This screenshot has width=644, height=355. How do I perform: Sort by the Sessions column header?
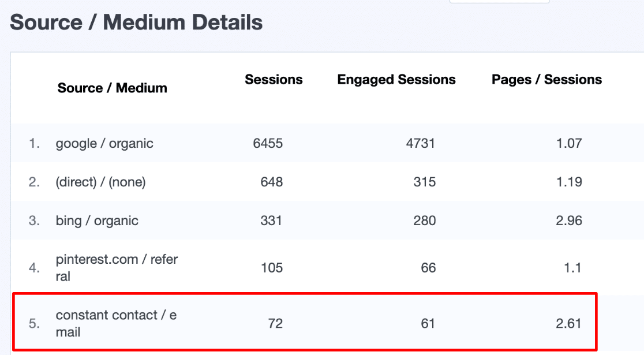point(274,80)
